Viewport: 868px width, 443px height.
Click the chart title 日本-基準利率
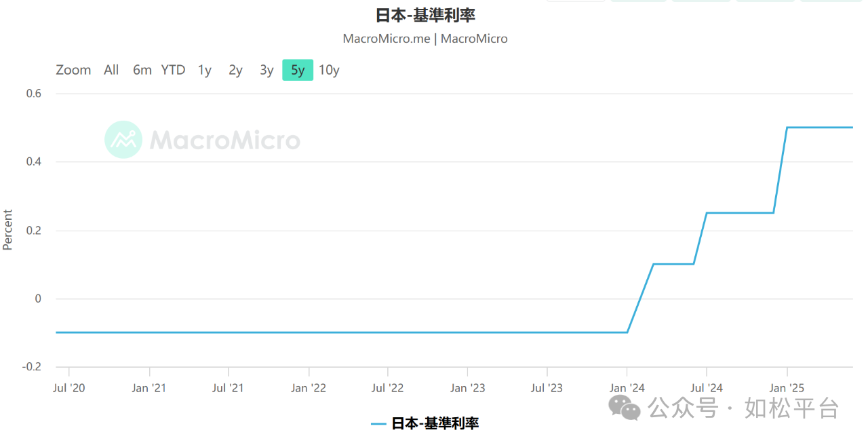pyautogui.click(x=425, y=15)
